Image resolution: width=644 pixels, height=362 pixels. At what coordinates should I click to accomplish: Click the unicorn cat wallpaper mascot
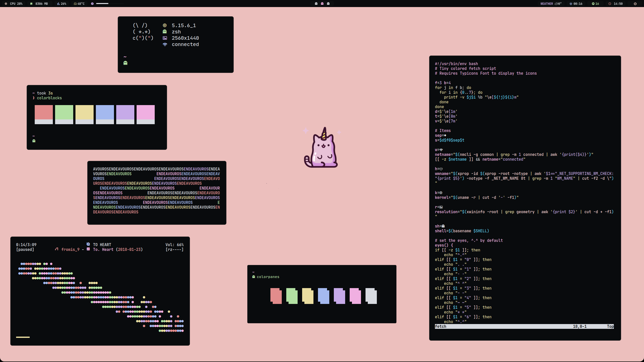coord(321,148)
